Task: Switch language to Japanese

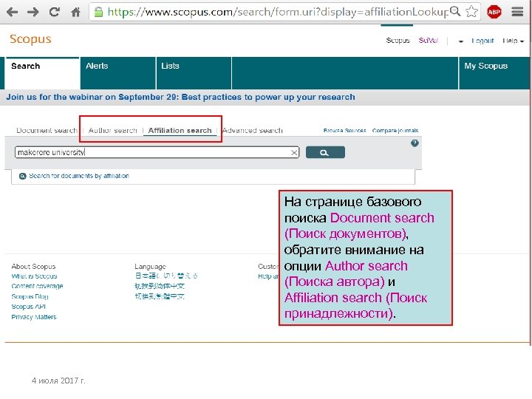Action: [166, 276]
